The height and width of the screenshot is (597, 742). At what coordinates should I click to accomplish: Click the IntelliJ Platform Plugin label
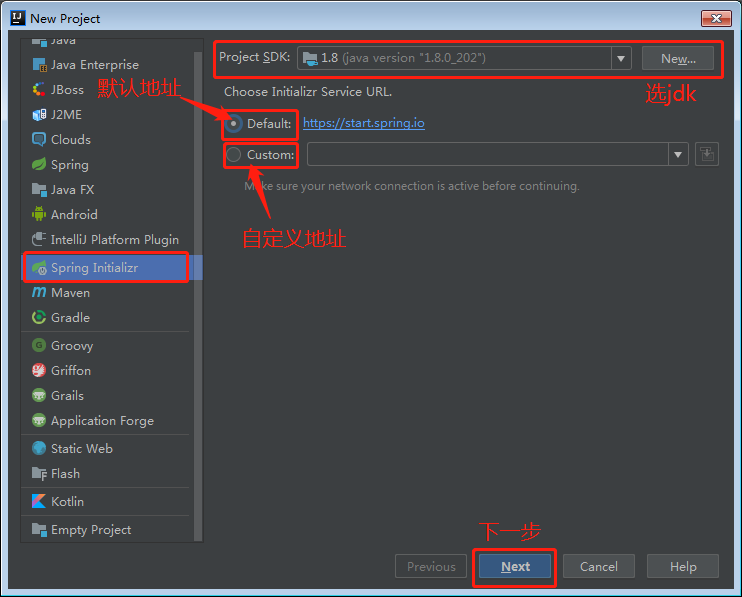[115, 239]
